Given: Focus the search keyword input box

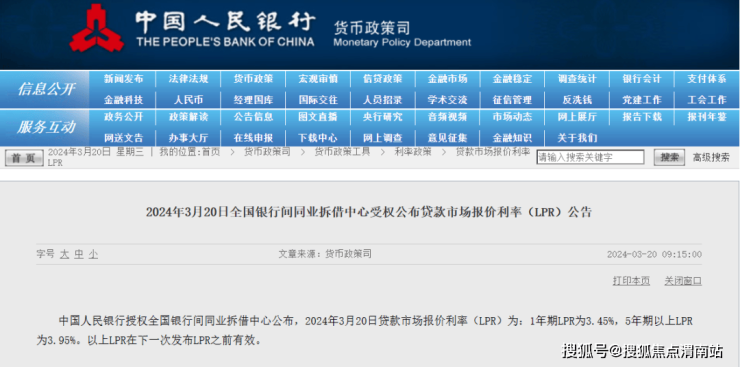Looking at the screenshot, I should (590, 158).
